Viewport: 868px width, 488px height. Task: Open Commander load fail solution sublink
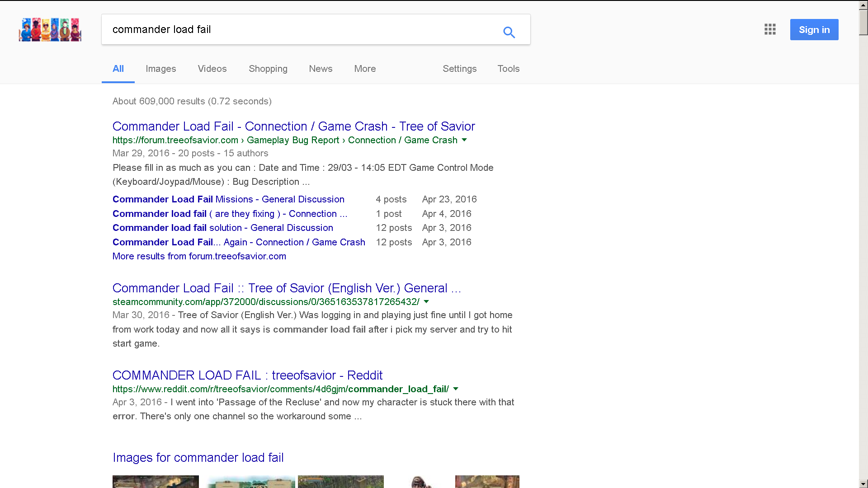[x=222, y=228]
